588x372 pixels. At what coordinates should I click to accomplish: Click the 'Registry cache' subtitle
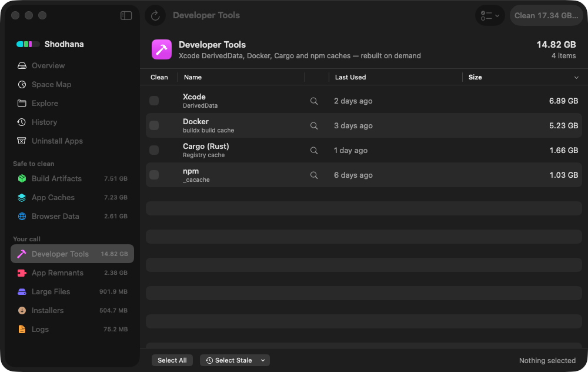tap(203, 155)
